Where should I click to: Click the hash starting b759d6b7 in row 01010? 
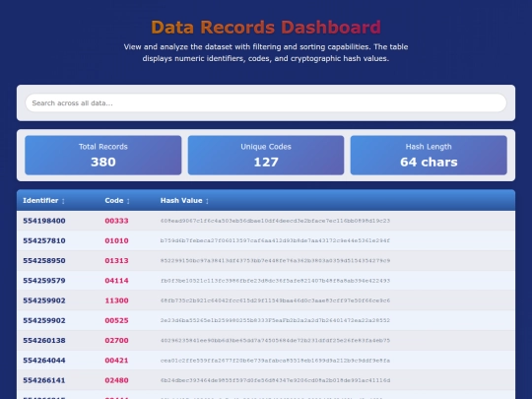pyautogui.click(x=275, y=241)
